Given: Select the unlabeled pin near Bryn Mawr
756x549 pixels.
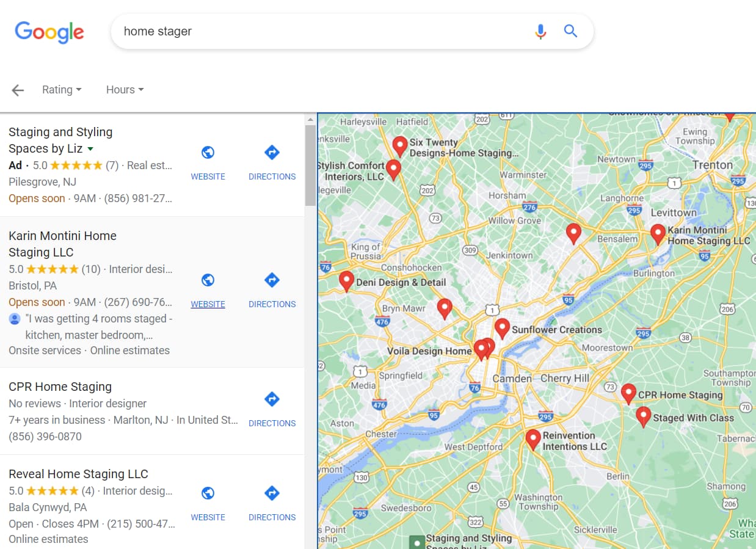Looking at the screenshot, I should [445, 309].
